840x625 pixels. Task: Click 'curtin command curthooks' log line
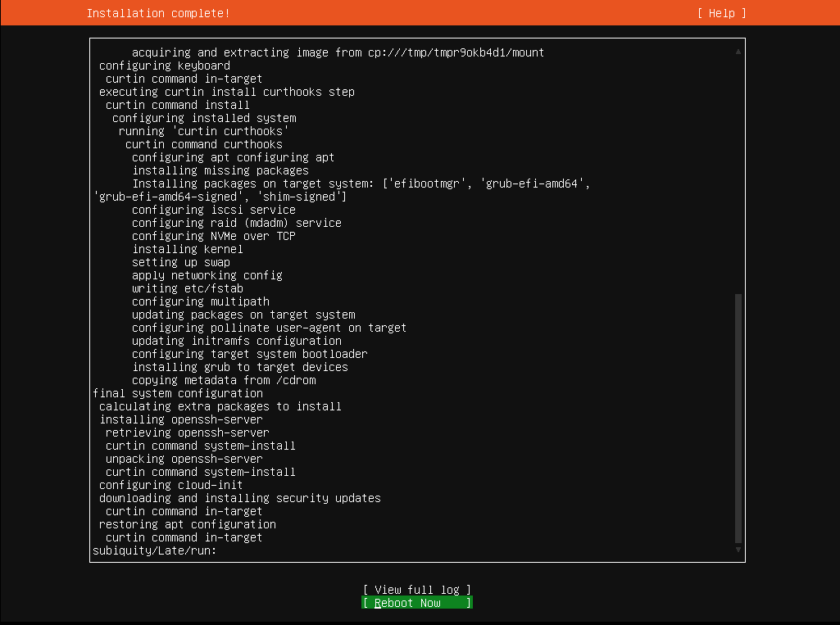point(204,145)
